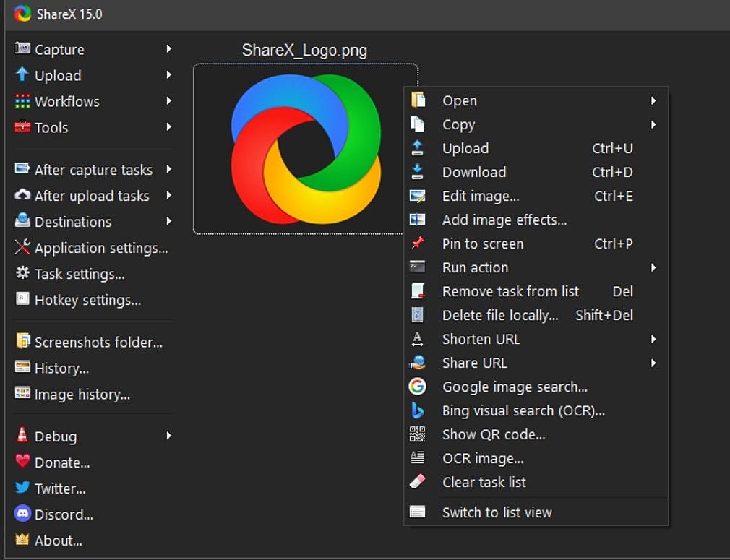
Task: Click the Task settings gear icon
Action: click(22, 273)
